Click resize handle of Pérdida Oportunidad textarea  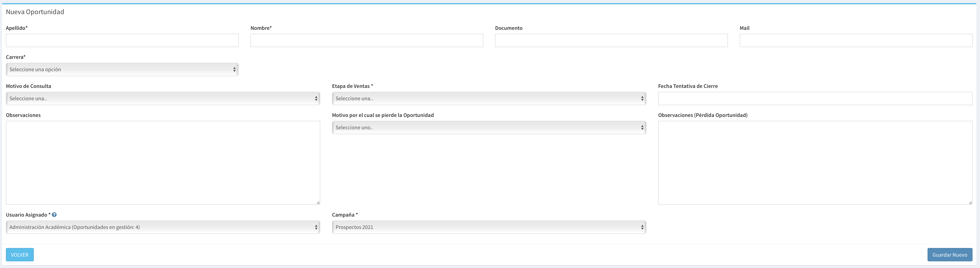point(970,203)
